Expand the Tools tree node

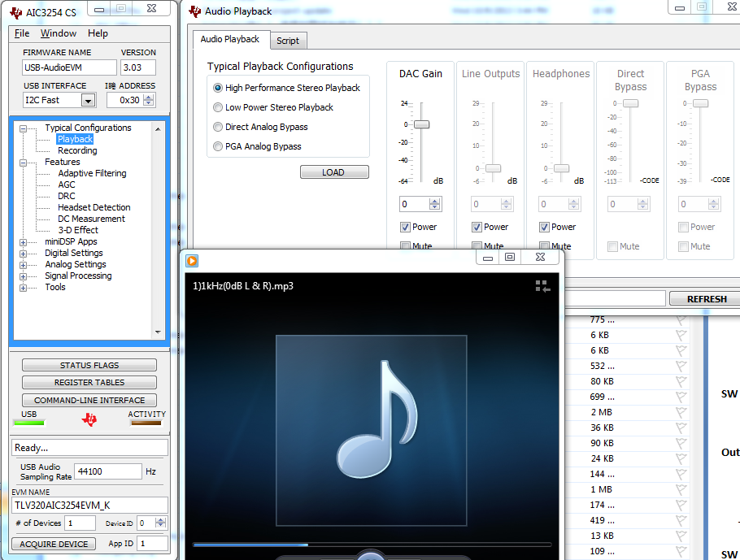pyautogui.click(x=23, y=288)
